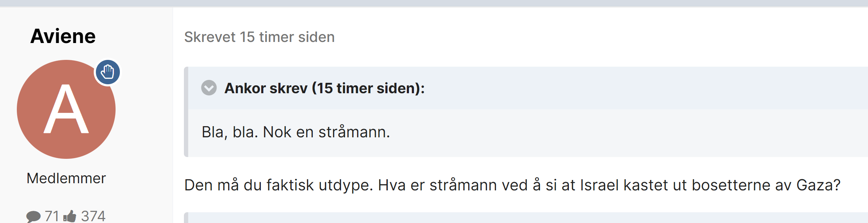
Task: Open the 'Ankor skrev' quote header link
Action: 325,88
